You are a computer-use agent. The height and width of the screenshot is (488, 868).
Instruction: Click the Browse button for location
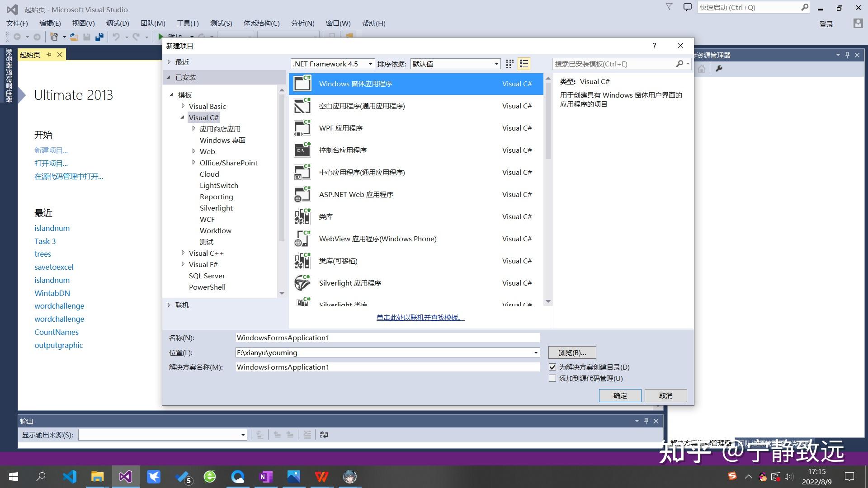pos(572,352)
